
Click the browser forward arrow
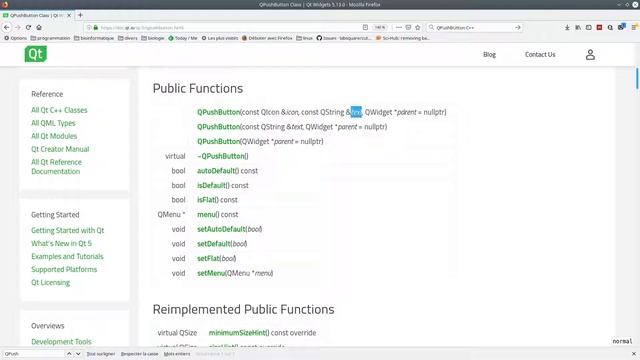point(18,27)
